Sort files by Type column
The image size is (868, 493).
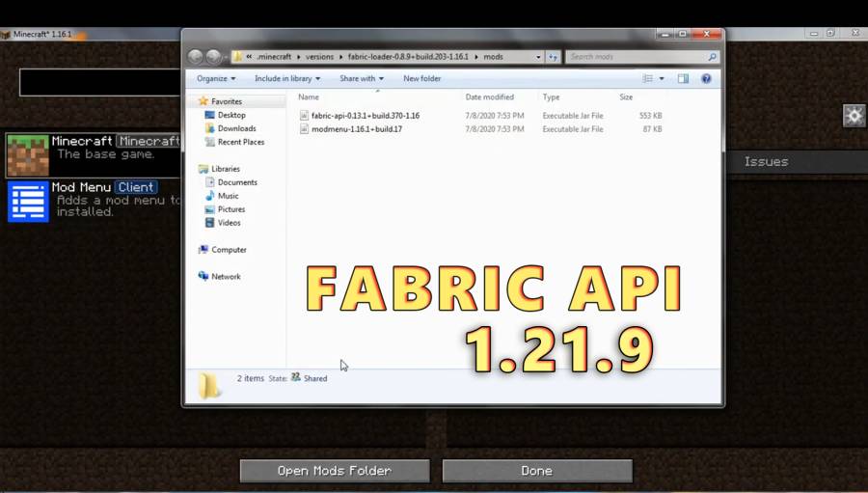tap(551, 96)
